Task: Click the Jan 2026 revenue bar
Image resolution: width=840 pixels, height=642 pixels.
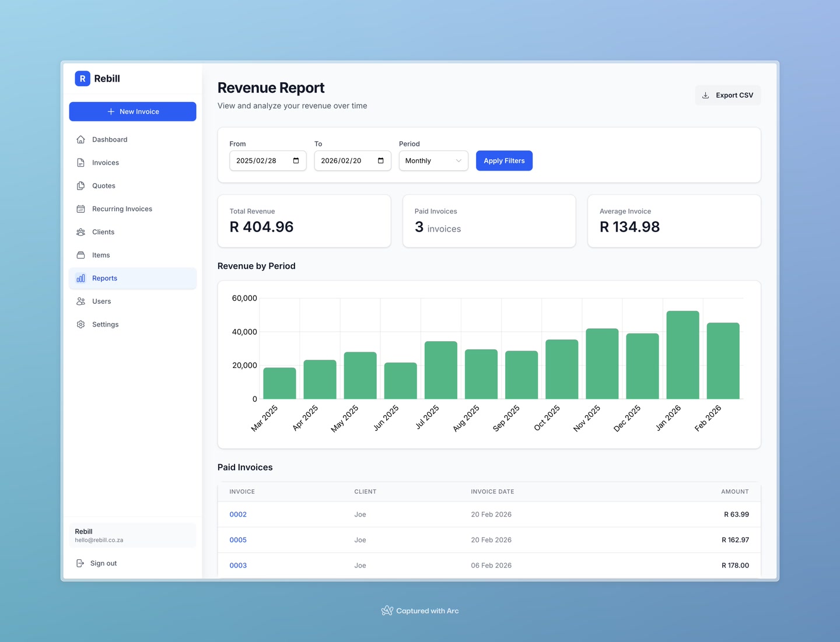Action: tap(682, 355)
